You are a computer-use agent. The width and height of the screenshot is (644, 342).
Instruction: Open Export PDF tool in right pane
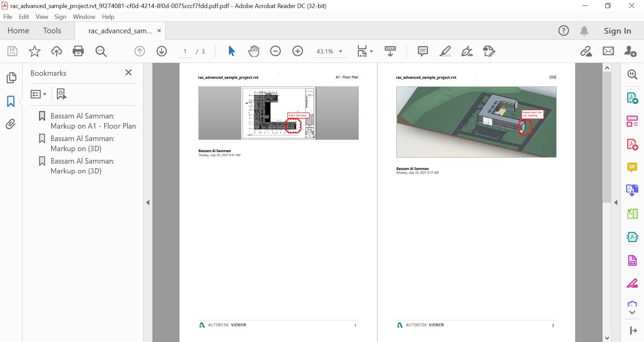click(632, 98)
